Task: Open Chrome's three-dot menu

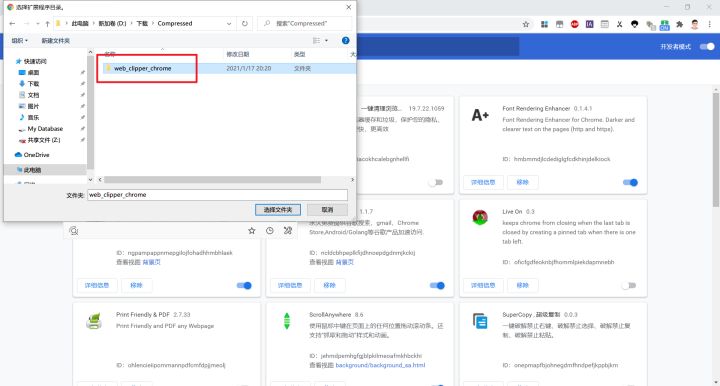Action: (710, 24)
